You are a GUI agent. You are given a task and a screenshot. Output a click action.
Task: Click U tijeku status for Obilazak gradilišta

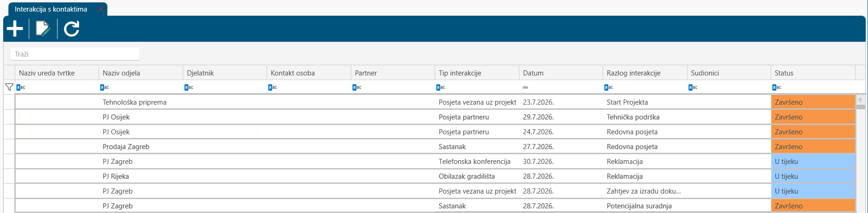pyautogui.click(x=813, y=176)
